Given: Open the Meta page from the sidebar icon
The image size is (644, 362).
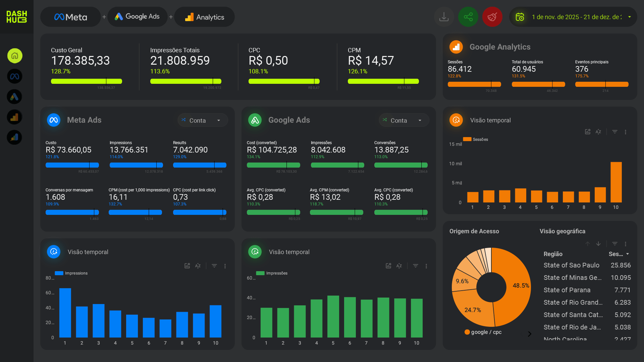Looking at the screenshot, I should [15, 76].
